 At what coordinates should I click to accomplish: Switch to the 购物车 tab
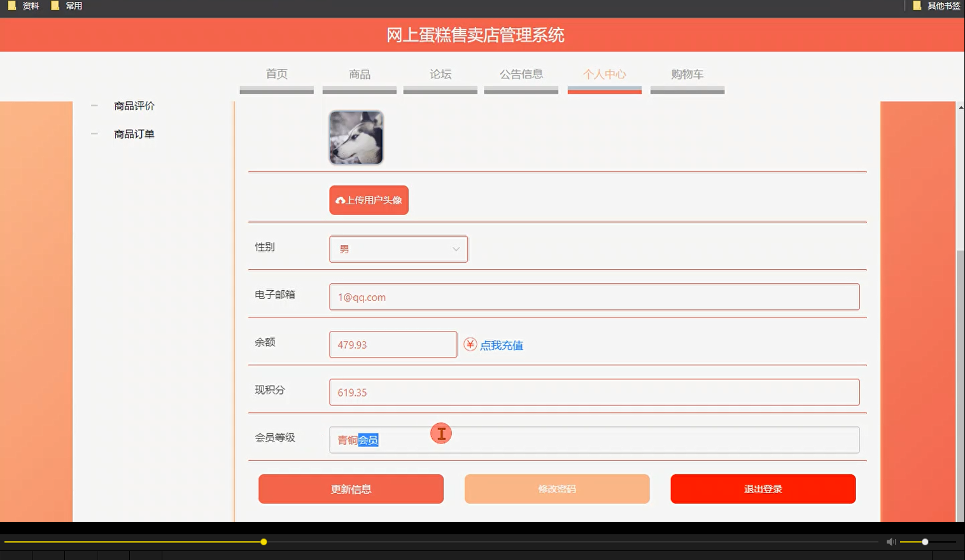pyautogui.click(x=687, y=74)
